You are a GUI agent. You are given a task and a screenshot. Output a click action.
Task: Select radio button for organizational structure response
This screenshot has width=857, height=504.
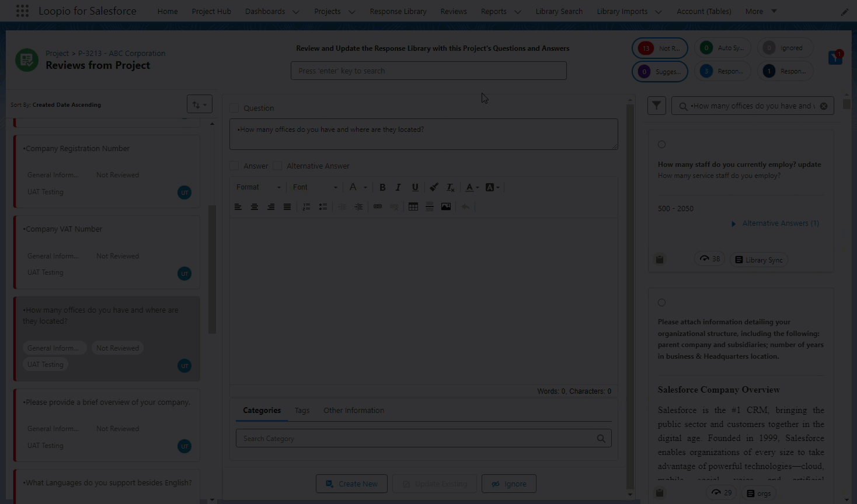click(x=661, y=302)
